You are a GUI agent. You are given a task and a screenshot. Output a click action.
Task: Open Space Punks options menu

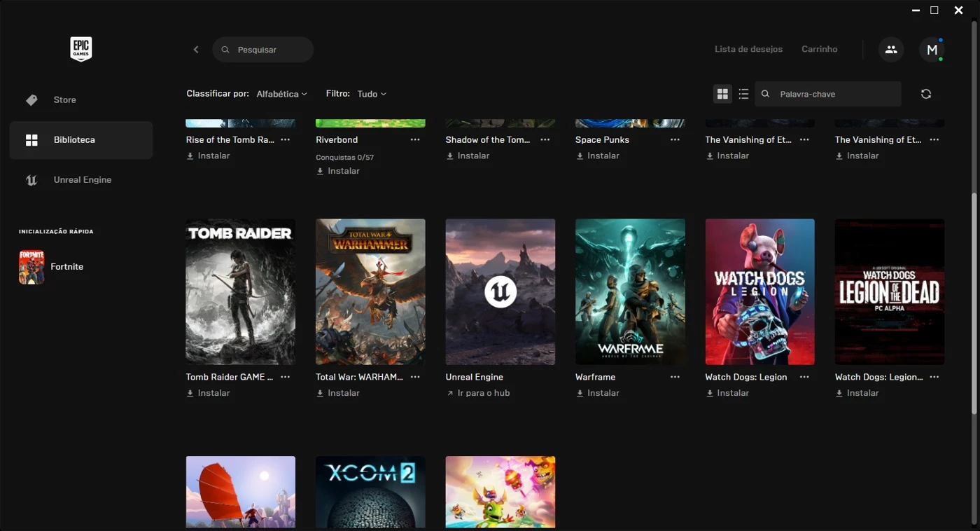(675, 140)
